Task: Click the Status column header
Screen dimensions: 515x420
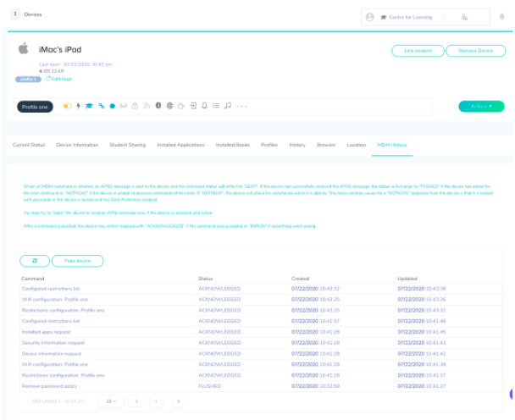Action: (x=206, y=279)
